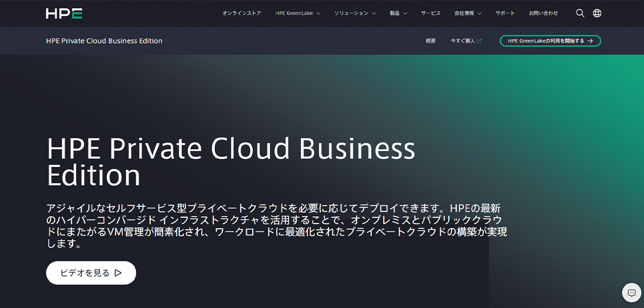Click the sub-navigation HPE Private Cloud Business Edition title
Viewport: 644px width, 308px height.
(x=104, y=41)
